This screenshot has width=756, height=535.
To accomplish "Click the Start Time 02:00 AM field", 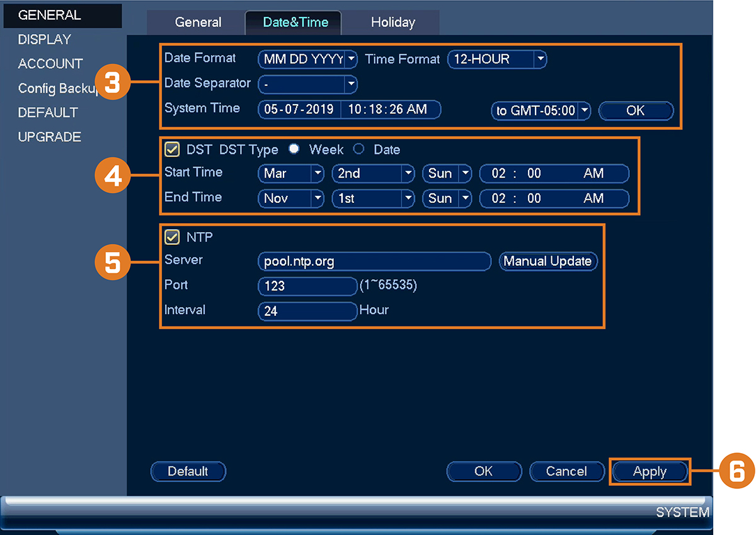I will (x=554, y=173).
